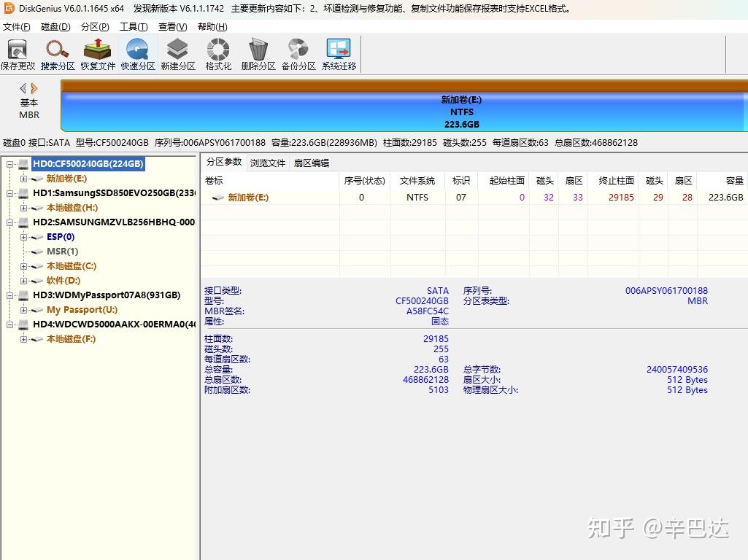Click drive icon beside My Passport(U:)
Image resolution: width=748 pixels, height=560 pixels.
coord(37,310)
